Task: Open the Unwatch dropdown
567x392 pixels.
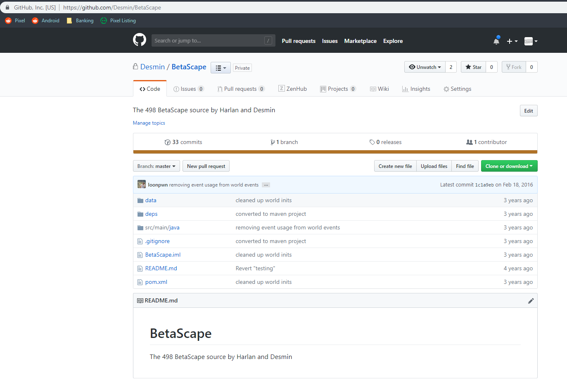Action: (425, 67)
